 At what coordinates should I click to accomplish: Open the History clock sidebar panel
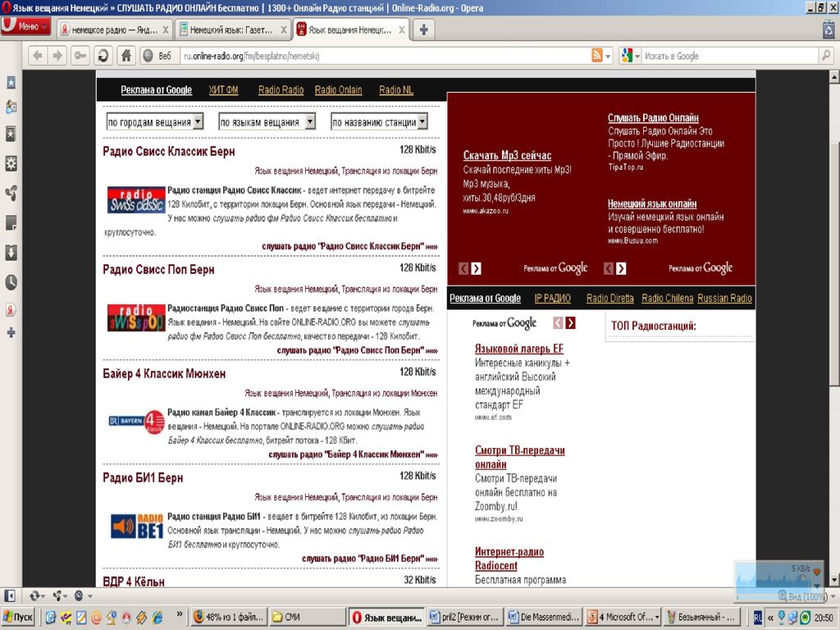[x=11, y=282]
